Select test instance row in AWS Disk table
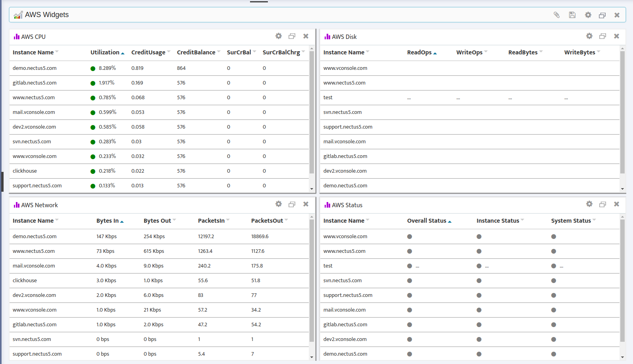633x364 pixels. point(470,98)
